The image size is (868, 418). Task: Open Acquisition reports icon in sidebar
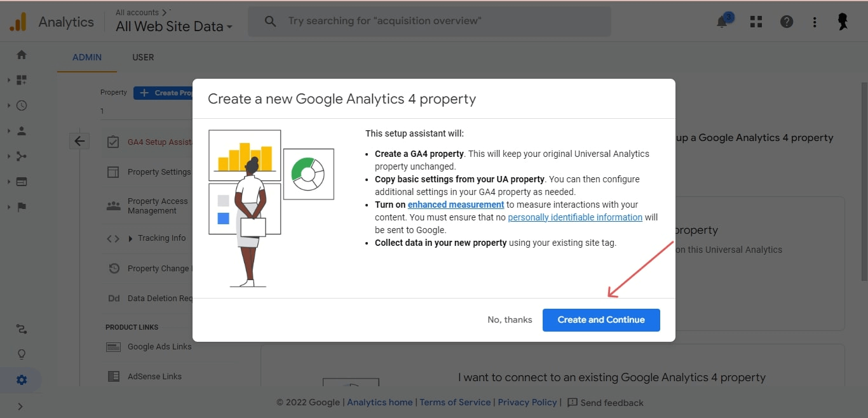(22, 156)
